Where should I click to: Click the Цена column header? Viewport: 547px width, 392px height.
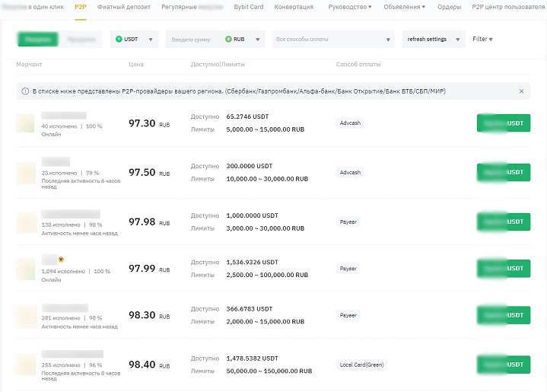136,64
